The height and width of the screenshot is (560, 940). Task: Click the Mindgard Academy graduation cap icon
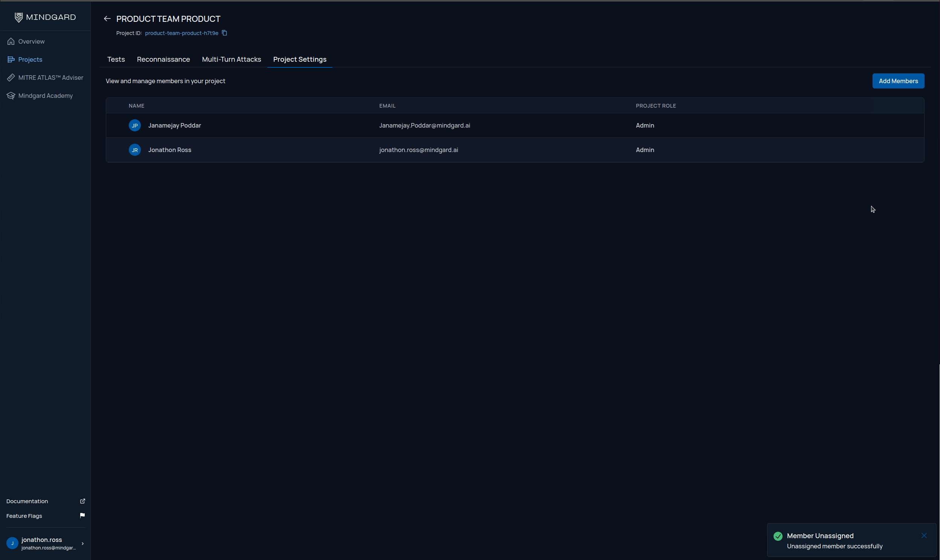click(x=11, y=96)
